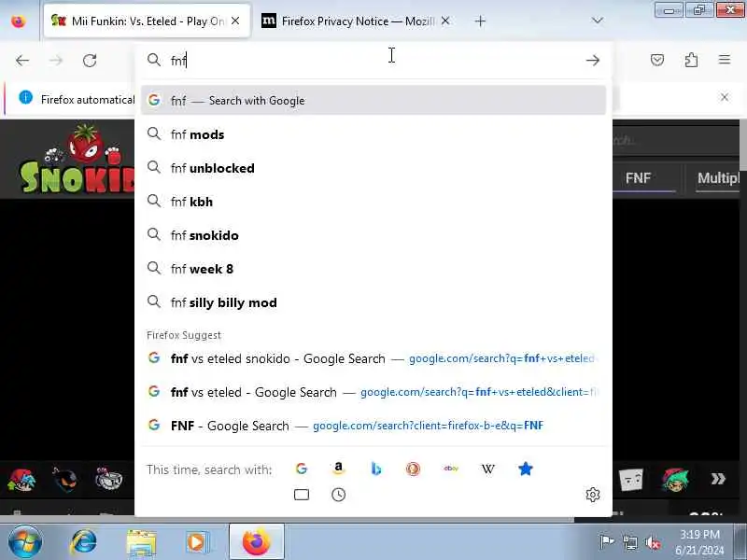Click the Cuphead character game thumbnail

tap(108, 479)
